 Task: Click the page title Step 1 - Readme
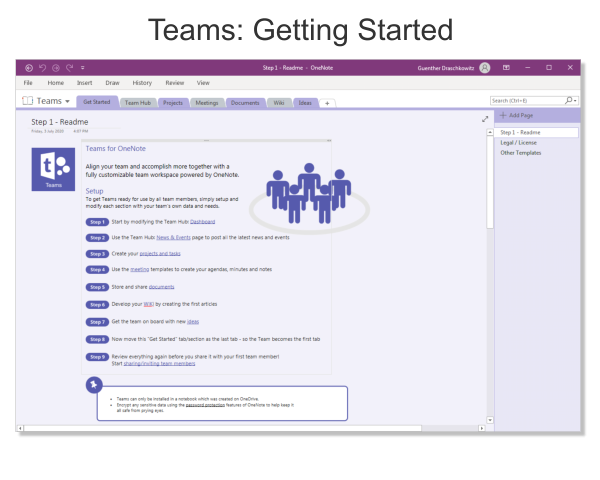pyautogui.click(x=60, y=122)
